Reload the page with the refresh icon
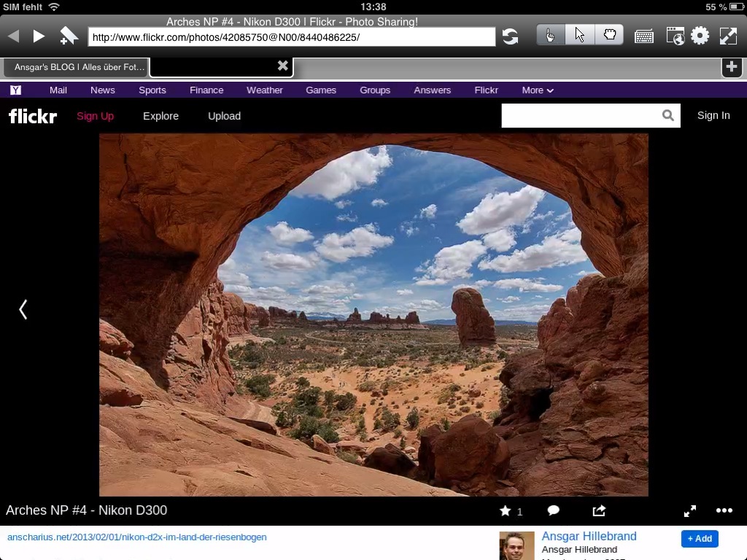 click(510, 36)
